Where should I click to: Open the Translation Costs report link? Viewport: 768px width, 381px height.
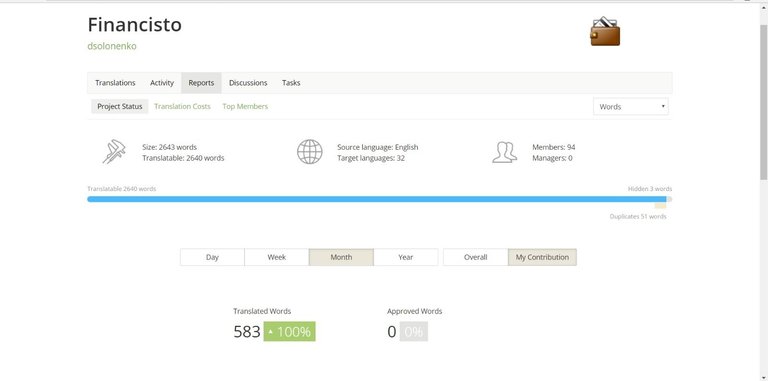182,106
